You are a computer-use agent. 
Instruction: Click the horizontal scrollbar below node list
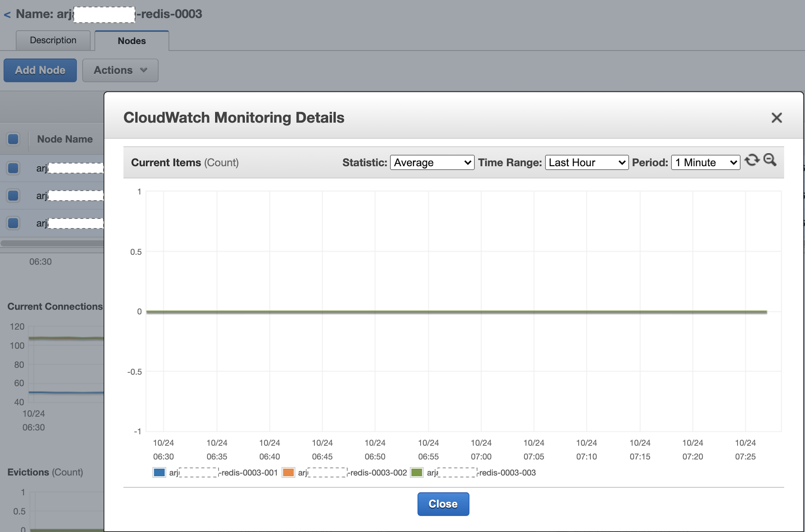tap(51, 243)
